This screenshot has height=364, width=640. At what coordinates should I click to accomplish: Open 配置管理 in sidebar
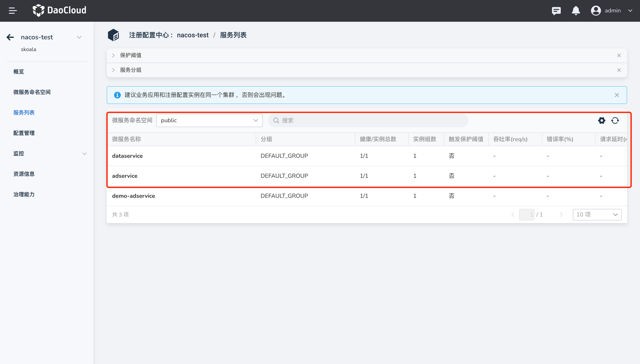coord(24,133)
